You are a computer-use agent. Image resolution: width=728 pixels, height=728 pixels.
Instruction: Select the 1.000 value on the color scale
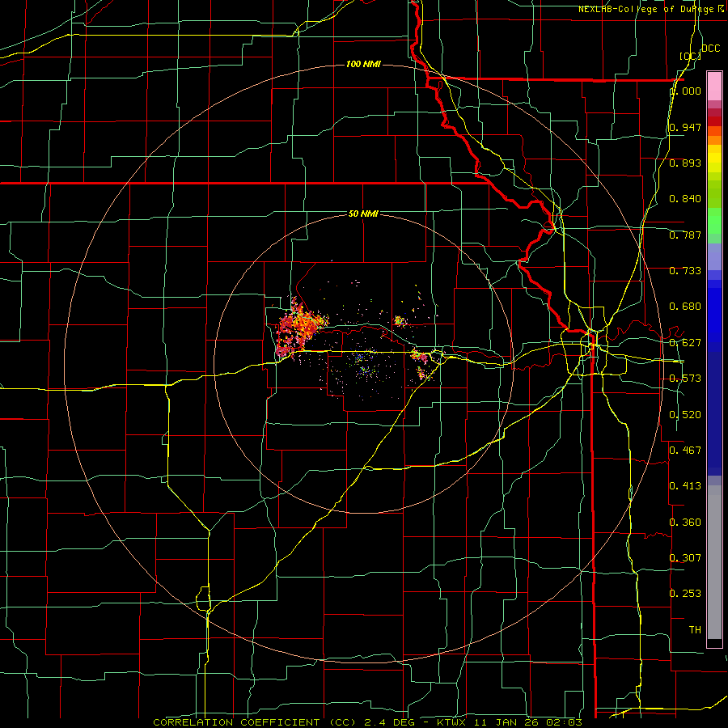pyautogui.click(x=686, y=91)
